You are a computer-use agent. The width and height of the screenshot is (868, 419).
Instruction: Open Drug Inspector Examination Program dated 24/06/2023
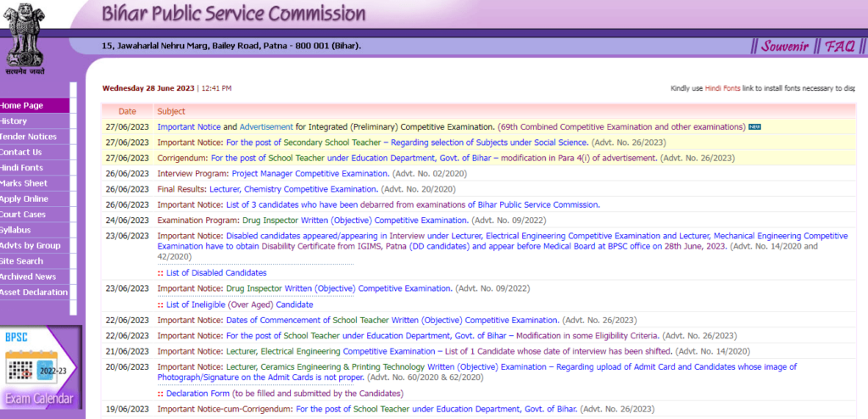coord(355,220)
